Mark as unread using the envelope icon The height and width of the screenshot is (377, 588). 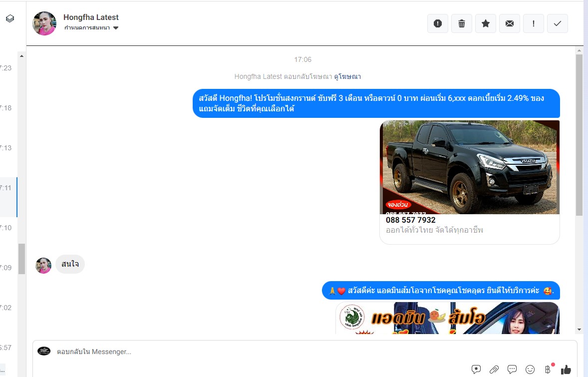coord(510,23)
